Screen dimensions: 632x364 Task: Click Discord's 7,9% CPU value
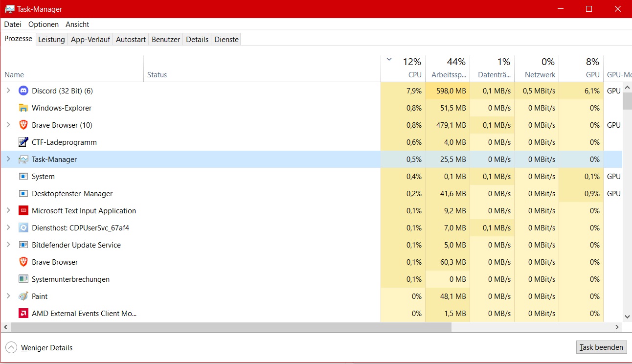coord(414,91)
